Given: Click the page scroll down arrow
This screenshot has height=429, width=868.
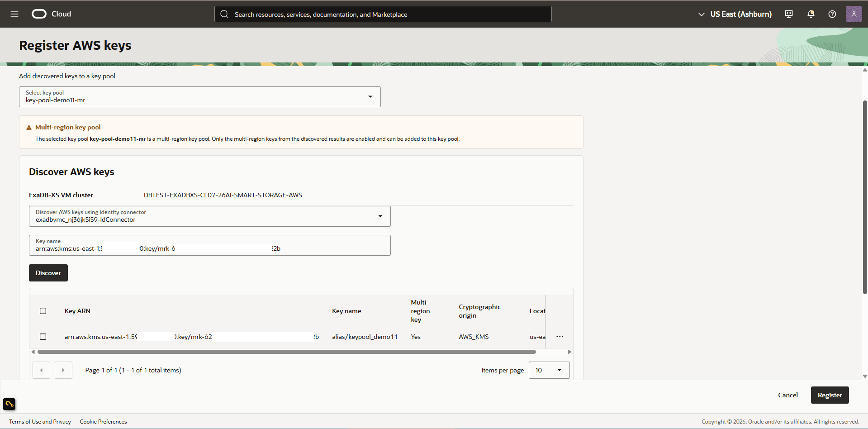Looking at the screenshot, I should click(x=865, y=376).
